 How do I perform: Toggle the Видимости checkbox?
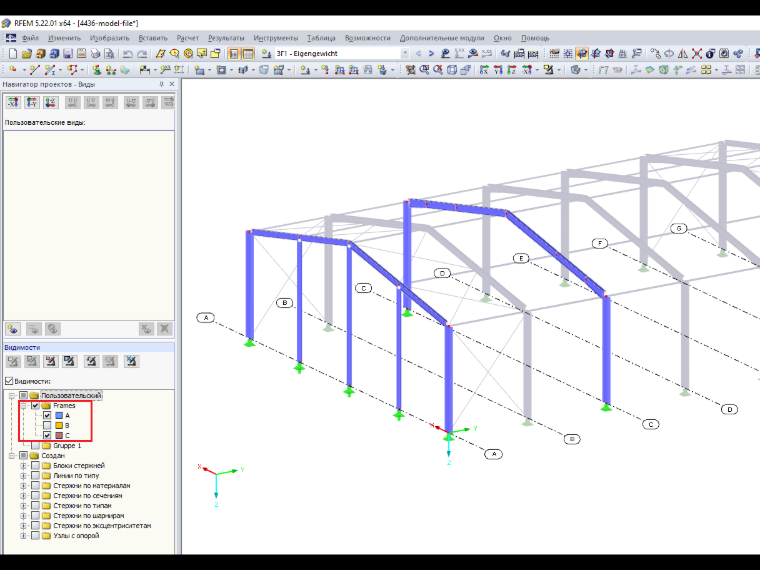tap(9, 381)
